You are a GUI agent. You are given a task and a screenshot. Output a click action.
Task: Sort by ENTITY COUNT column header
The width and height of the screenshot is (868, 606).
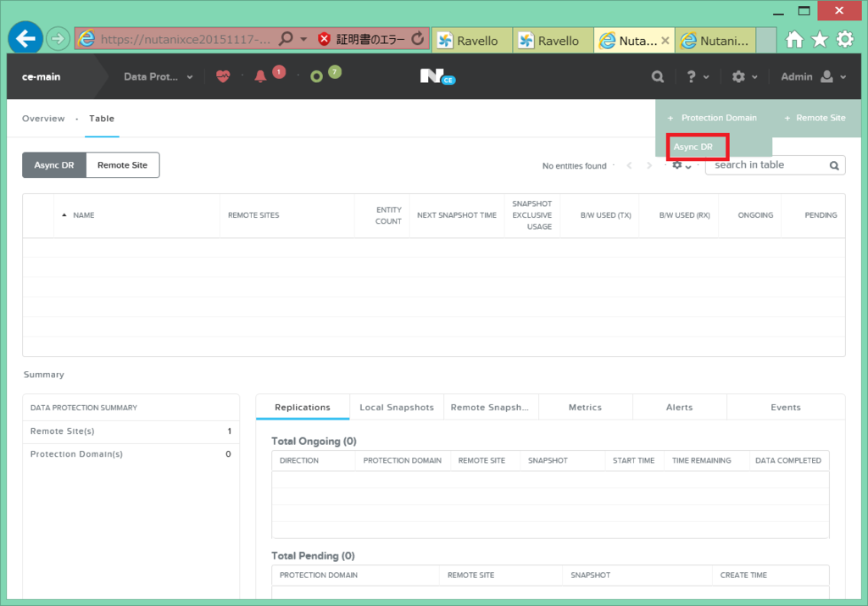click(x=388, y=215)
